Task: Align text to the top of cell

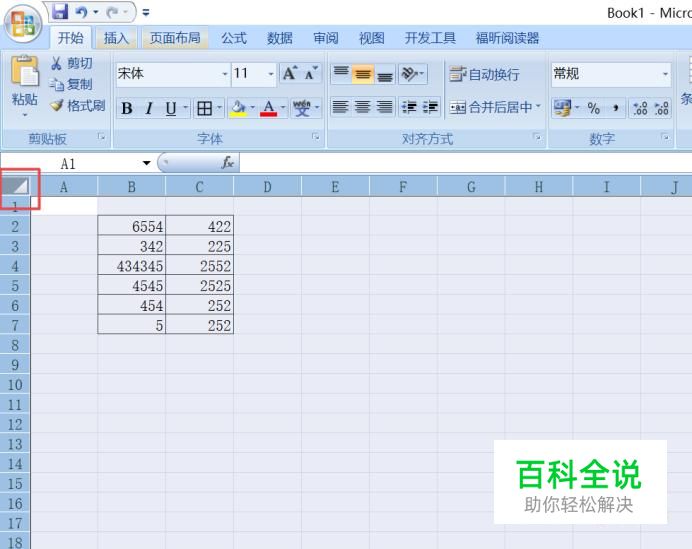Action: point(341,74)
